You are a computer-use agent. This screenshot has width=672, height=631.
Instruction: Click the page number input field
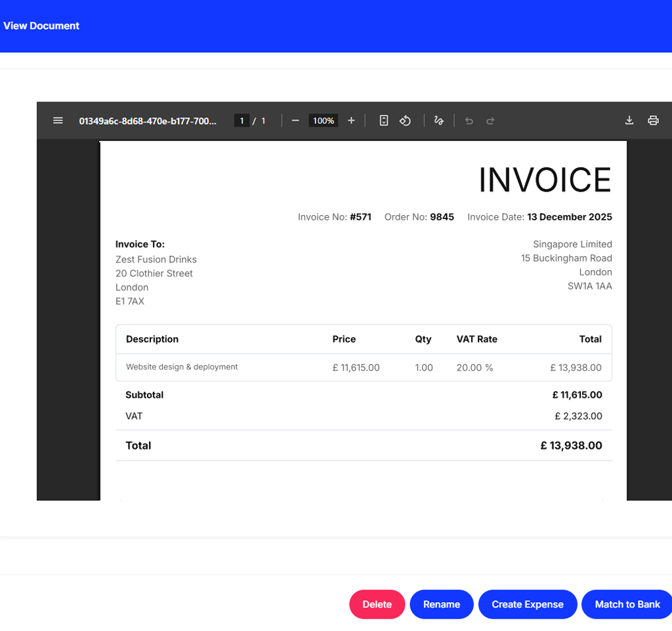241,121
